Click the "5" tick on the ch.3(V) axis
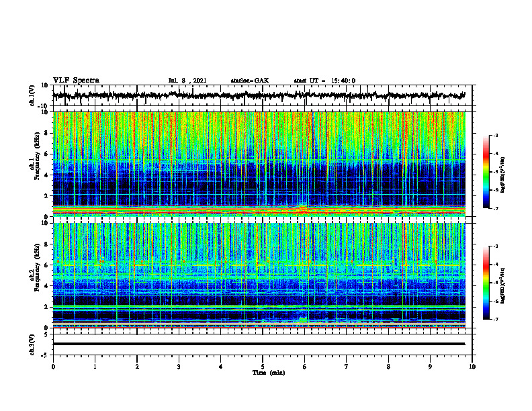532x411 pixels. (x=47, y=334)
